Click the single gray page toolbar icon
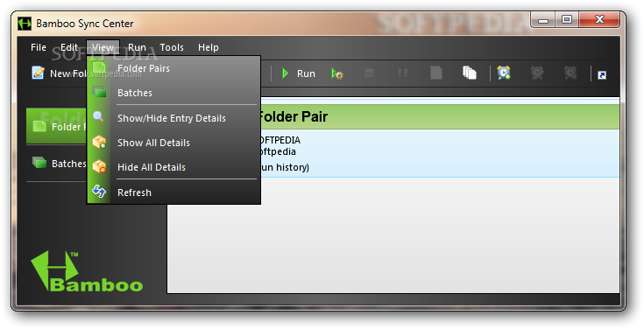 click(x=436, y=73)
